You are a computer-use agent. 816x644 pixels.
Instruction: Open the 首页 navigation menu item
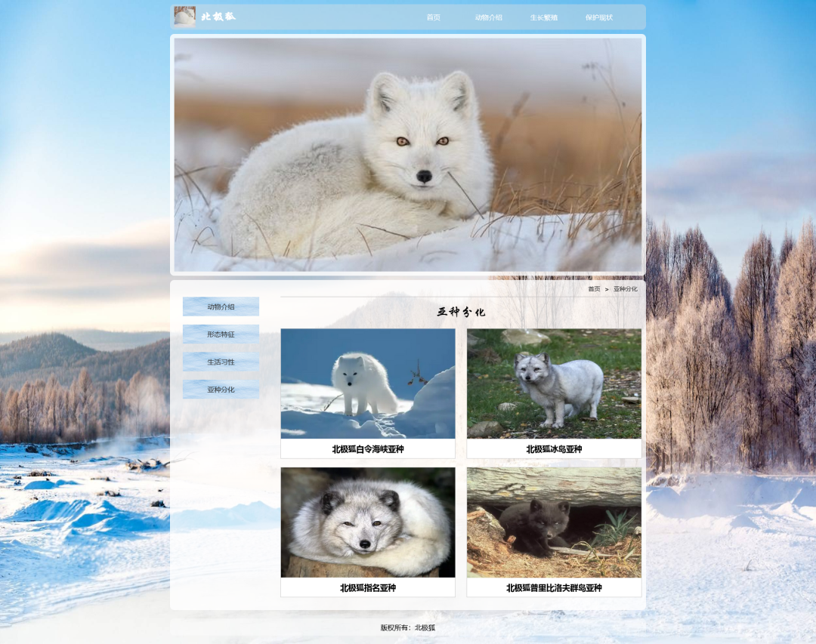tap(433, 17)
